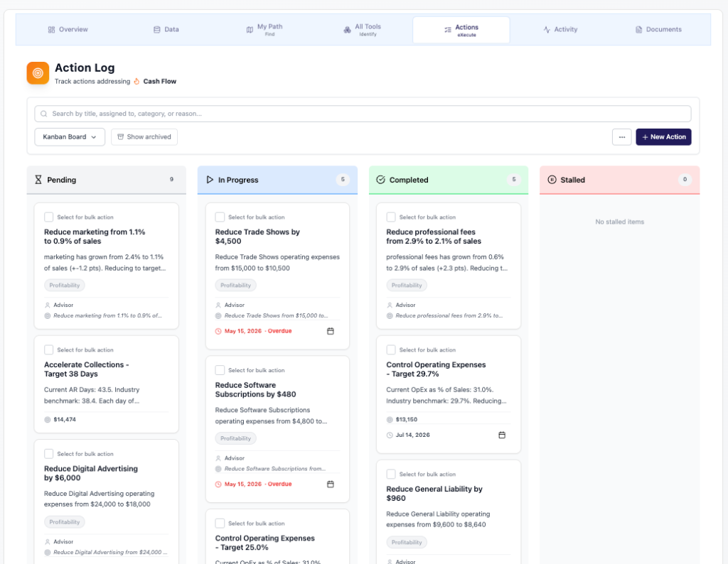Viewport: 728px width, 564px height.
Task: Select Accelerate Collections card checkbox
Action: [48, 349]
